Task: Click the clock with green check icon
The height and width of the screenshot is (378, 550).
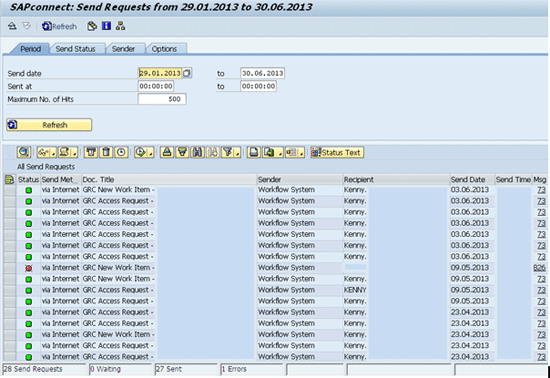Action: point(141,153)
